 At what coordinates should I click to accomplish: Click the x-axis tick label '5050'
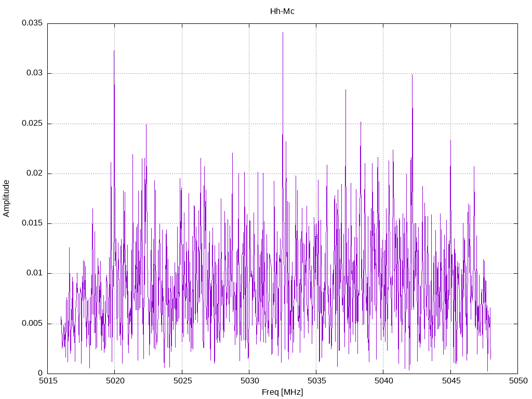pyautogui.click(x=518, y=381)
